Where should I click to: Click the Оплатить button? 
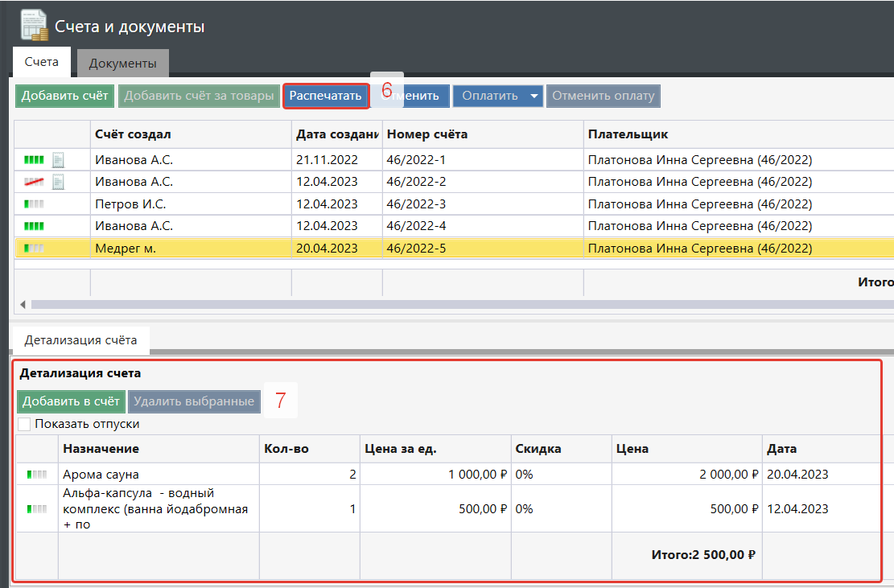(489, 97)
